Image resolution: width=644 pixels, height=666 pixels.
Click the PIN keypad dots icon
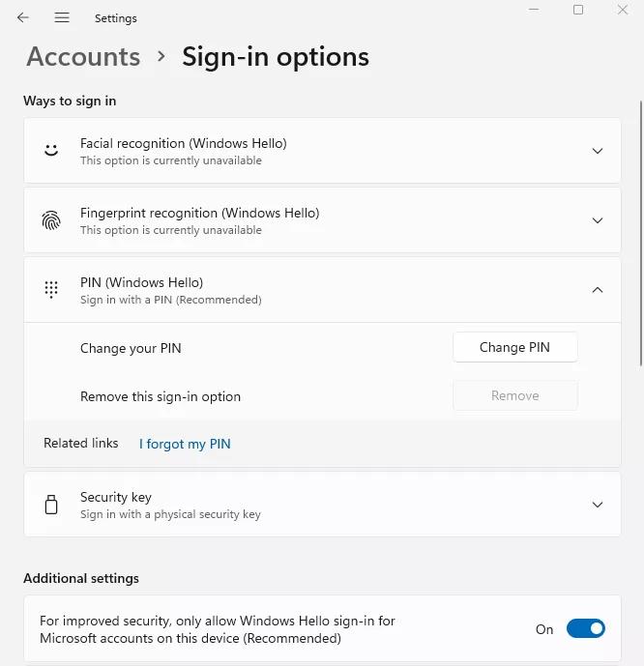(x=51, y=290)
